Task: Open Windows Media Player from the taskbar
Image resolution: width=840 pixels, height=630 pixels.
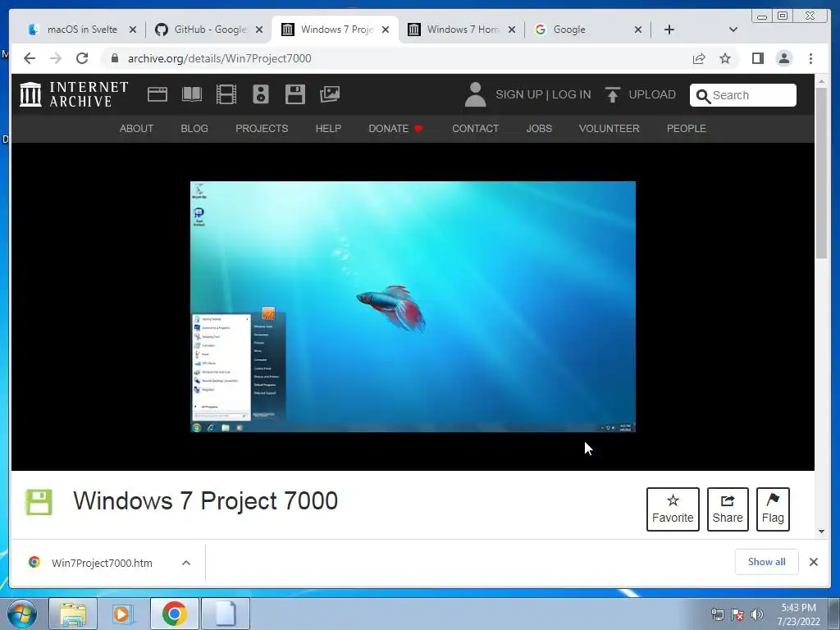Action: click(123, 614)
